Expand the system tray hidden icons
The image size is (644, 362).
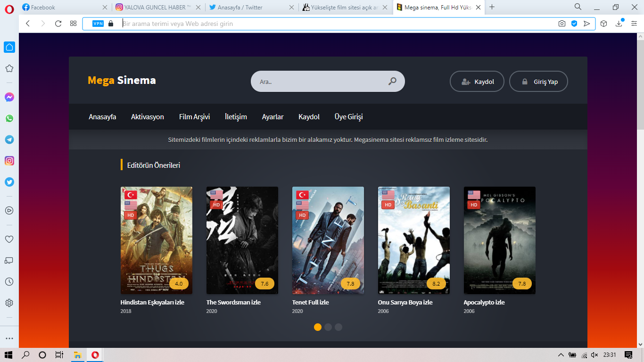click(x=561, y=355)
